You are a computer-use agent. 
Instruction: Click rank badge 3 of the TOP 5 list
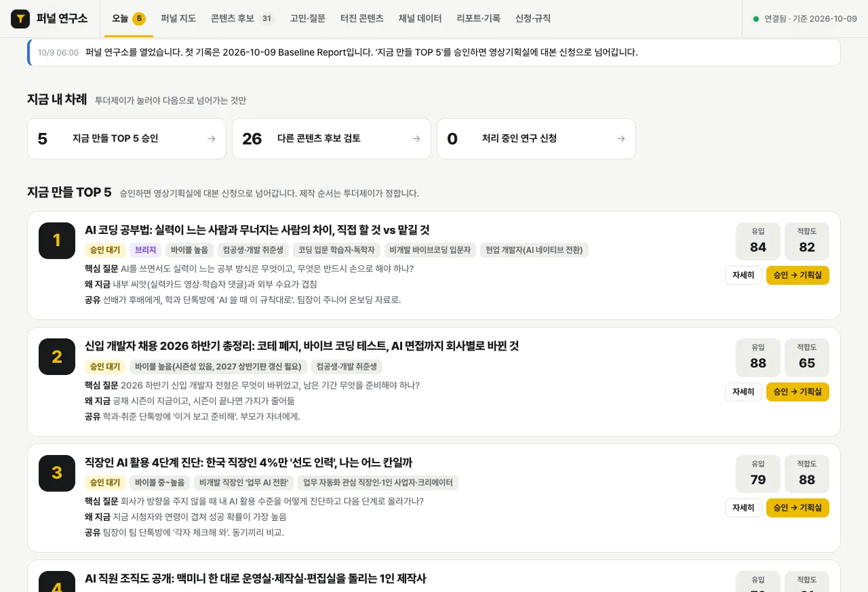(x=57, y=473)
